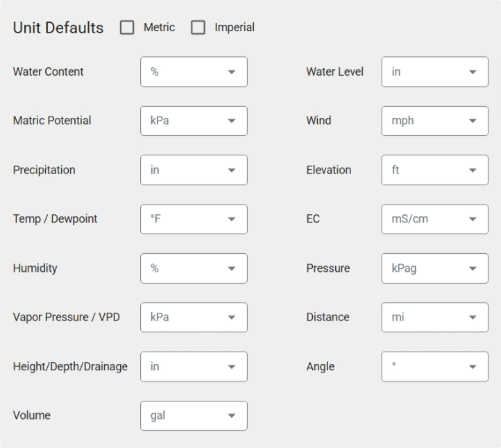501x448 pixels.
Task: Click the Wind dropdown arrow icon
Action: (x=473, y=121)
